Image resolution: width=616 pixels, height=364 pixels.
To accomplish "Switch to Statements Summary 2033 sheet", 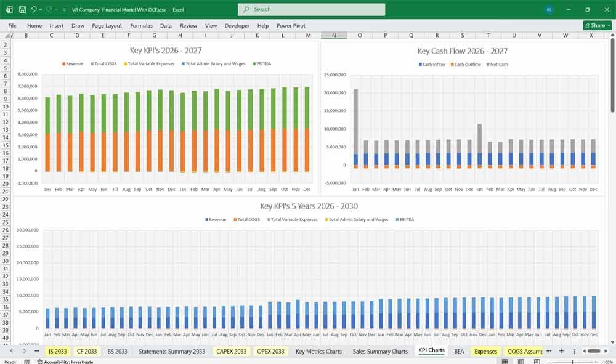I will 172,351.
